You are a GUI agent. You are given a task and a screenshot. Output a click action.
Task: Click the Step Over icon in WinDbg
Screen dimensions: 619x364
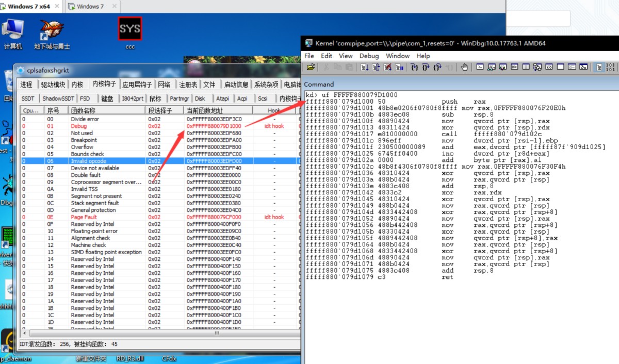point(426,67)
